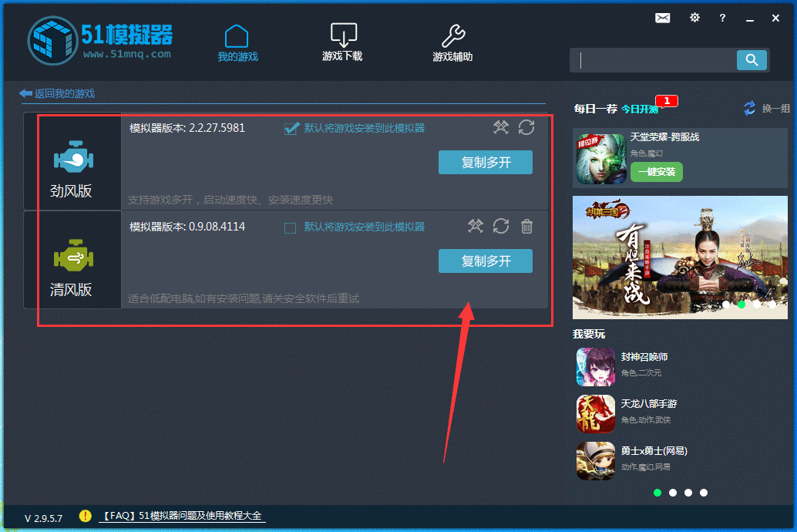Screen dimensions: 797x532
Task: Uncheck default install for 劲风版 emulator
Action: [291, 128]
